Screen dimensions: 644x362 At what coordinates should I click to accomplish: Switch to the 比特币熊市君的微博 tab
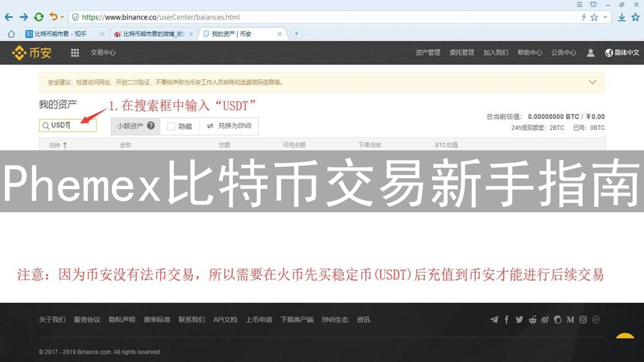click(153, 34)
